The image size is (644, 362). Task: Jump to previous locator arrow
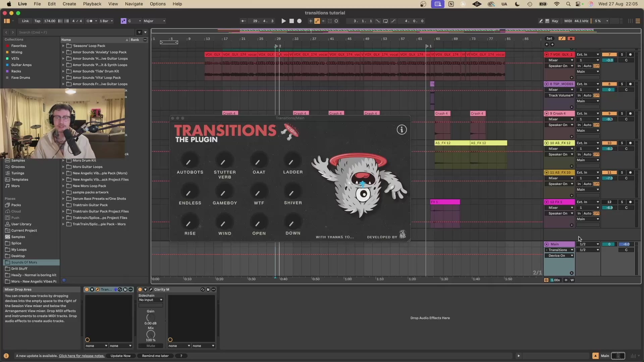(x=547, y=44)
